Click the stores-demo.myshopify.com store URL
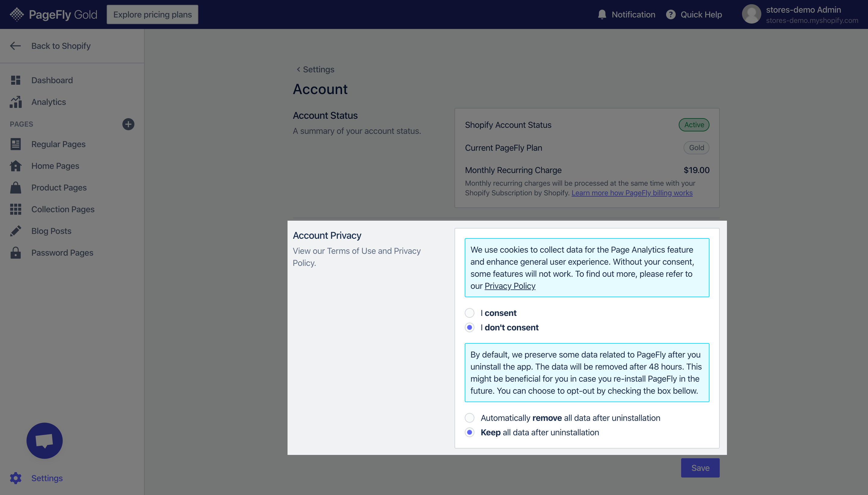Viewport: 868px width, 495px height. point(812,20)
